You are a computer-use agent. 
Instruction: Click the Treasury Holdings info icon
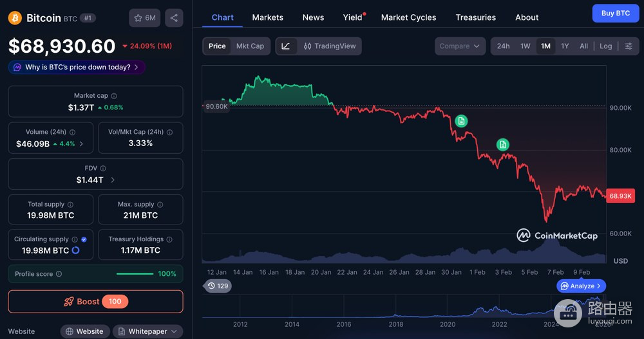click(x=169, y=239)
